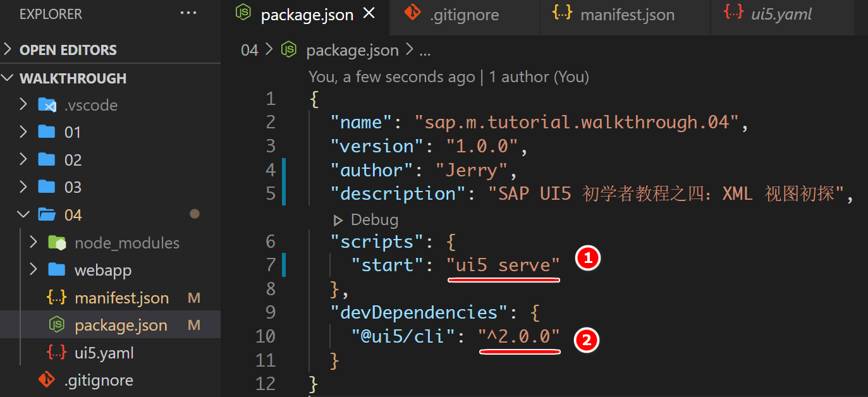Open the 04 breadcrumb dropdown
The width and height of the screenshot is (868, 397).
click(x=250, y=50)
